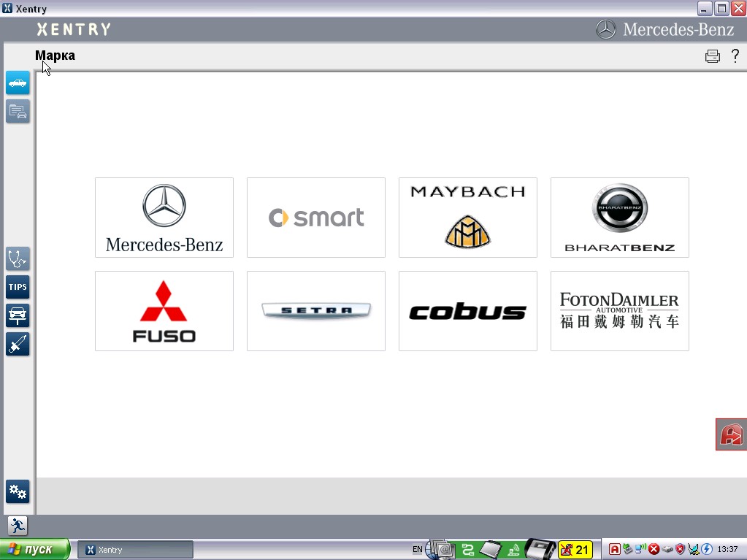
Task: Click the car vehicle selection sidebar icon
Action: 18,83
